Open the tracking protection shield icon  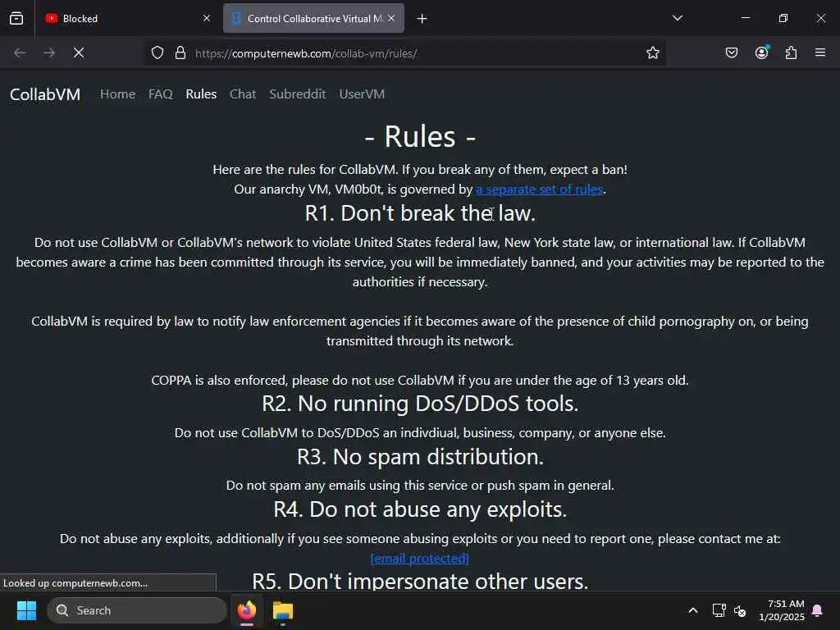point(157,53)
